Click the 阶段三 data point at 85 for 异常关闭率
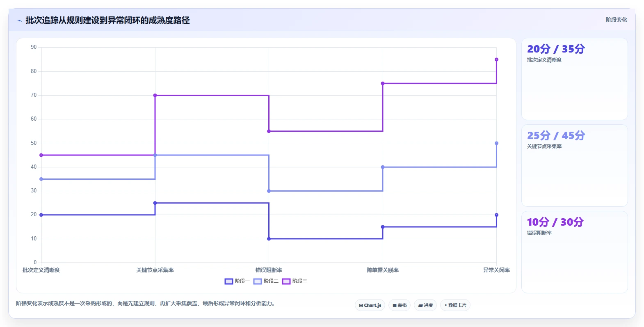 [496, 59]
